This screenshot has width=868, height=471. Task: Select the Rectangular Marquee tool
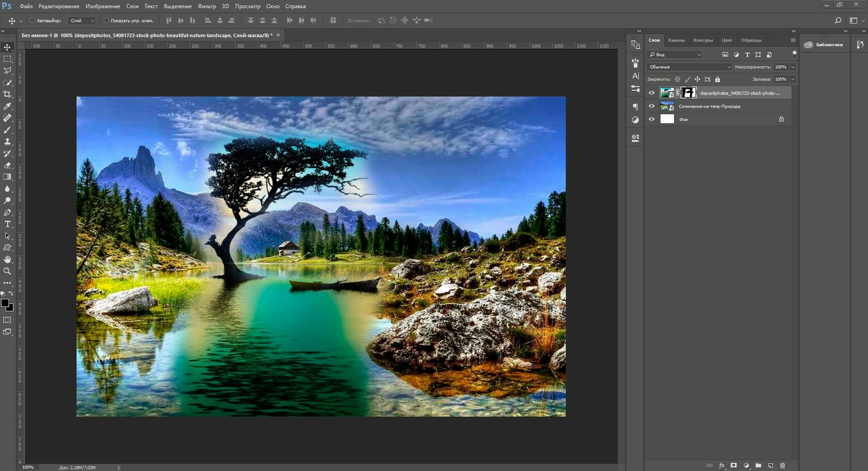(x=7, y=59)
